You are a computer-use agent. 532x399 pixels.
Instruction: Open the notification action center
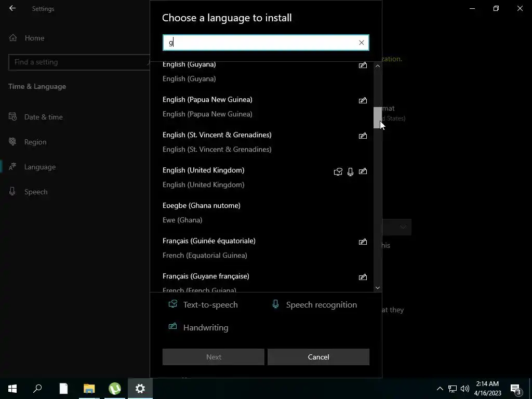[x=516, y=389]
